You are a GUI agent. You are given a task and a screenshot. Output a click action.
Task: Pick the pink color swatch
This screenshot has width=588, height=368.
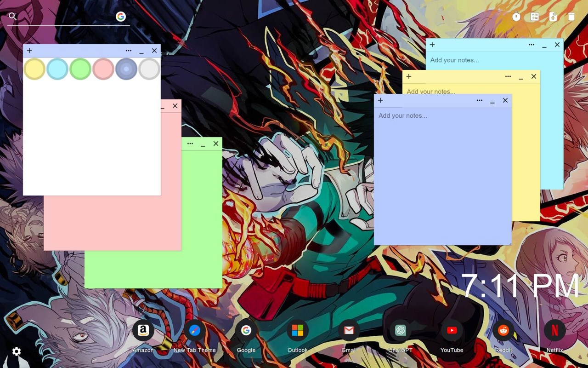[103, 69]
